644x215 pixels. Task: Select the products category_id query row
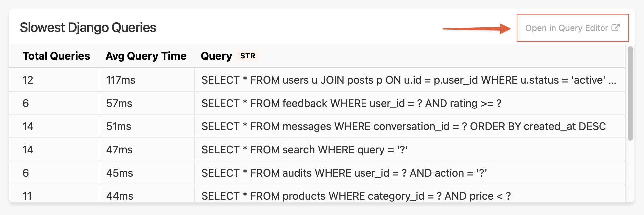tap(356, 196)
